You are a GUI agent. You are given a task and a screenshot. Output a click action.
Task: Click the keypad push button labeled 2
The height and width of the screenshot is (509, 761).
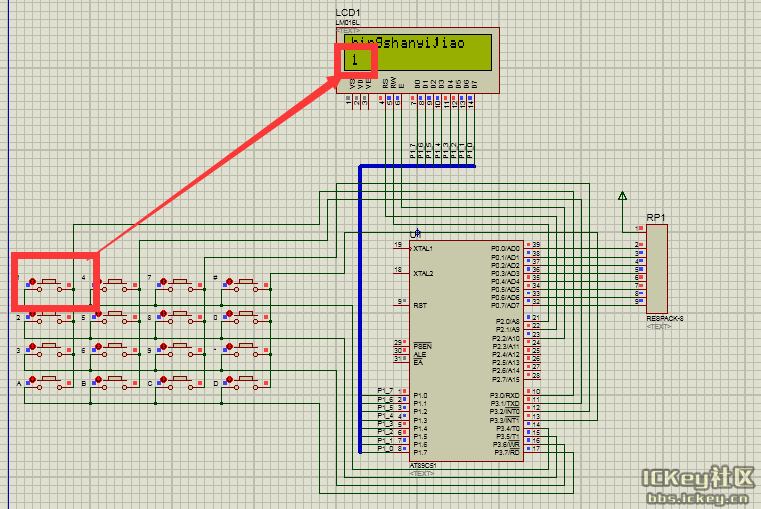coord(50,317)
